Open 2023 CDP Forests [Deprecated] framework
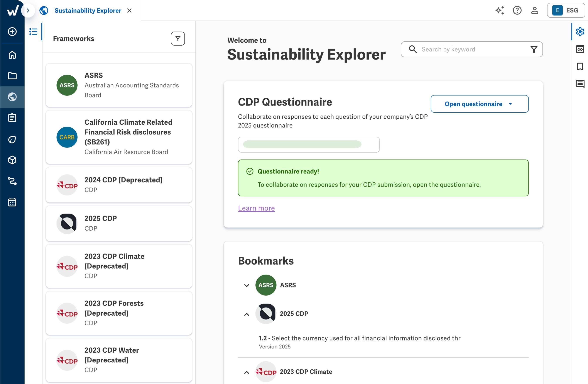This screenshot has height=384, width=588. tap(119, 313)
